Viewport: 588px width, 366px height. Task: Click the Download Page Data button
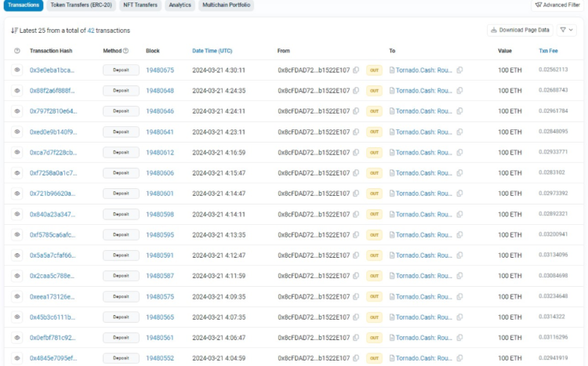[x=520, y=30]
